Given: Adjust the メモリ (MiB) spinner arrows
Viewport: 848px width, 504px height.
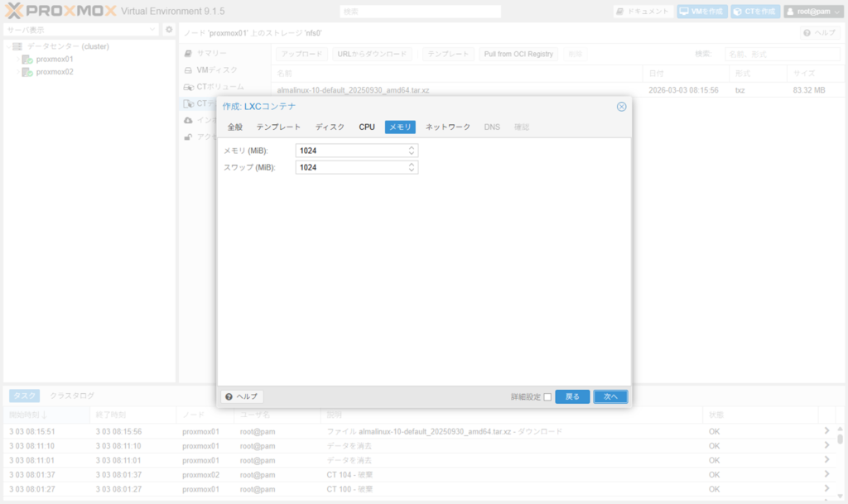Looking at the screenshot, I should (x=412, y=151).
